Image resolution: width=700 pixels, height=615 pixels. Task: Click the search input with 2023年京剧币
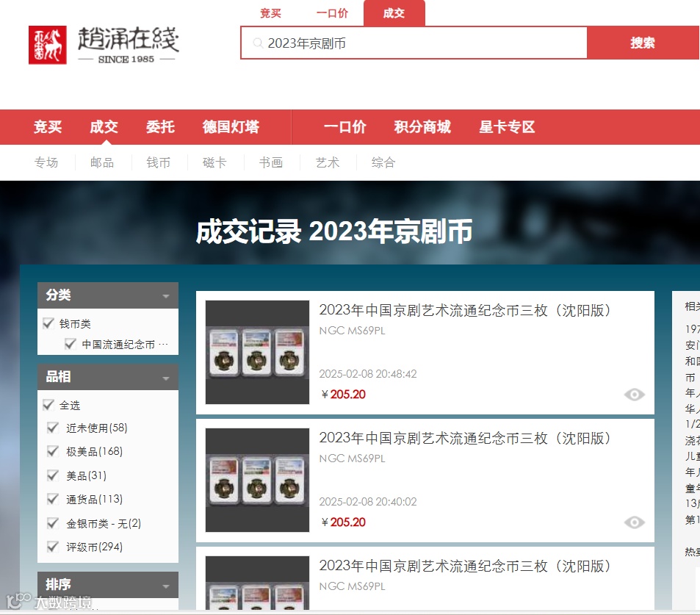pos(414,43)
